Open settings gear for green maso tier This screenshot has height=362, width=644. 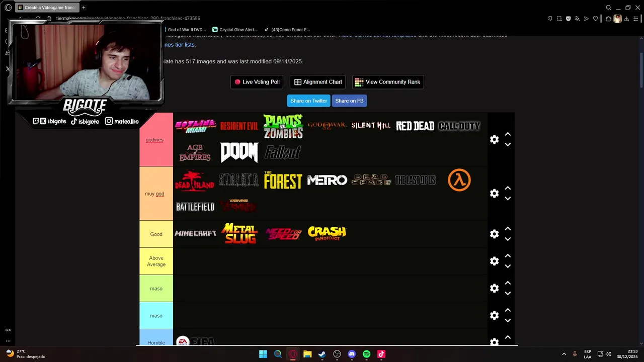494,288
